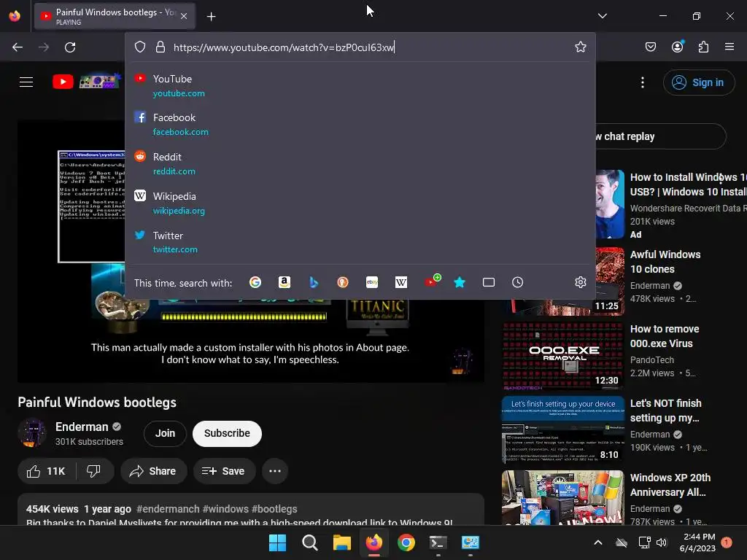Search this time with Google
This screenshot has width=747, height=560.
(255, 282)
